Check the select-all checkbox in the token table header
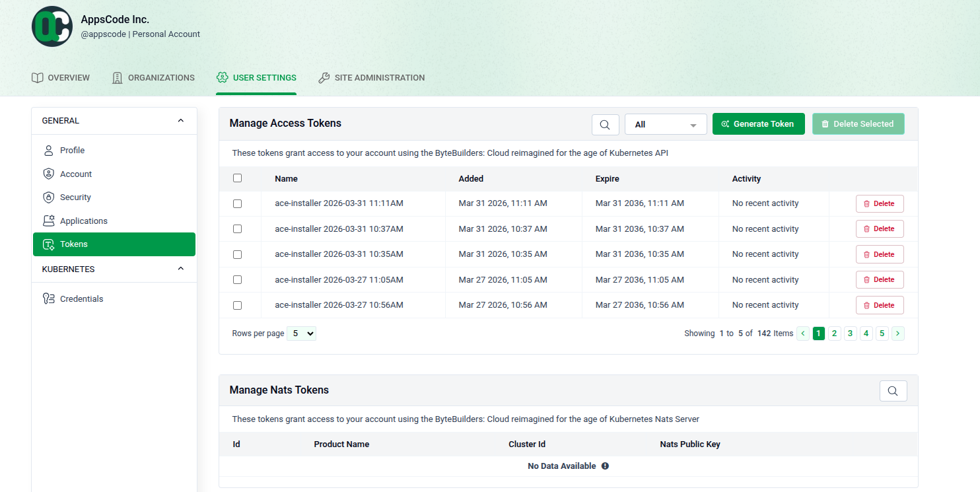 [236, 178]
